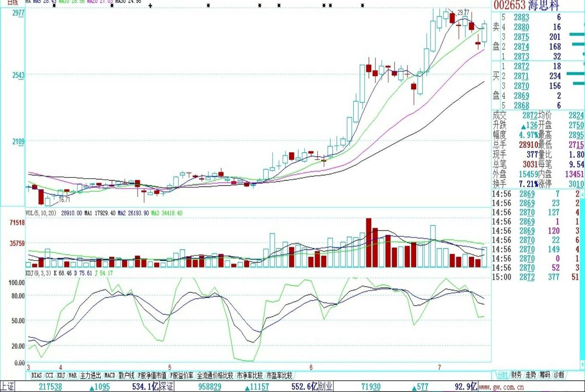The height and width of the screenshot is (392, 585).
Task: Click the plus-shaped info marker above the chart
Action: tap(150, 6)
